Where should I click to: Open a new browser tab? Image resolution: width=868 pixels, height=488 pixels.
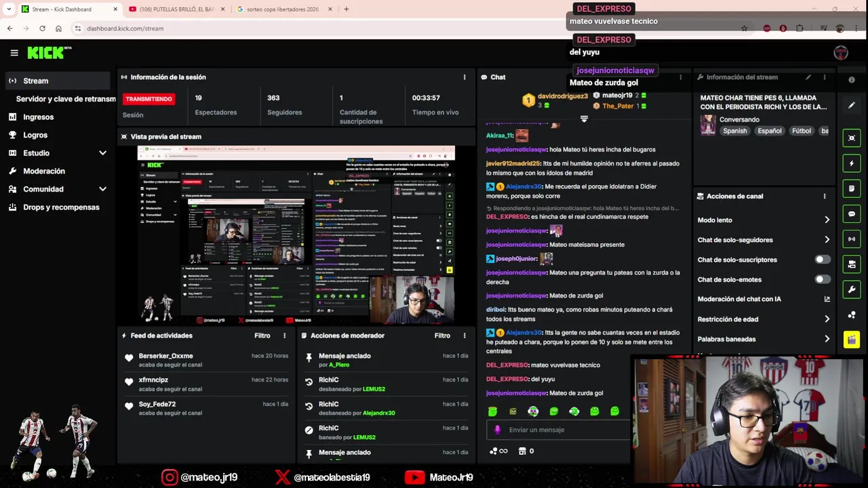[x=347, y=9]
